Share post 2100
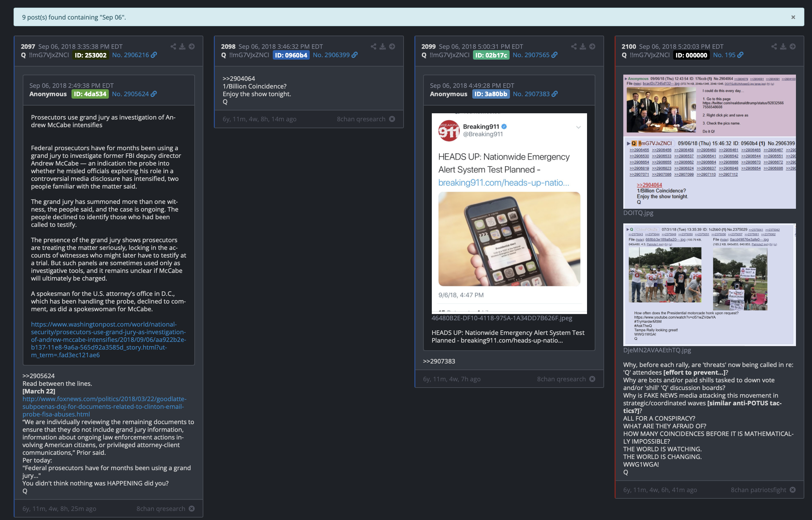 click(774, 46)
